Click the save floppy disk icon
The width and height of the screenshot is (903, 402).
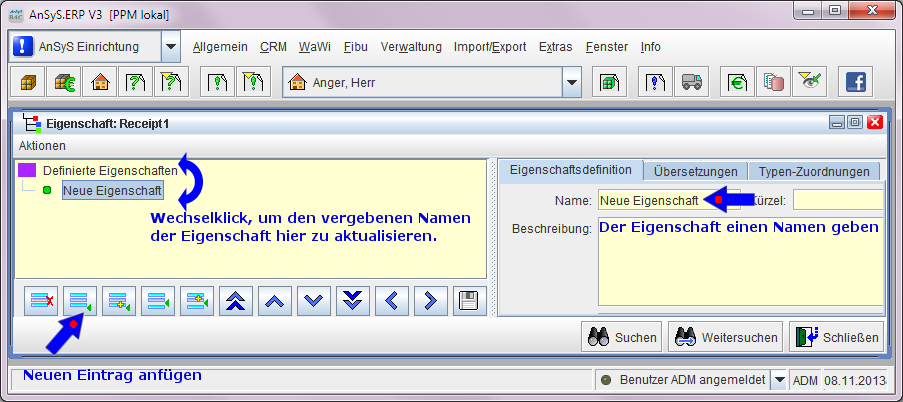click(469, 300)
